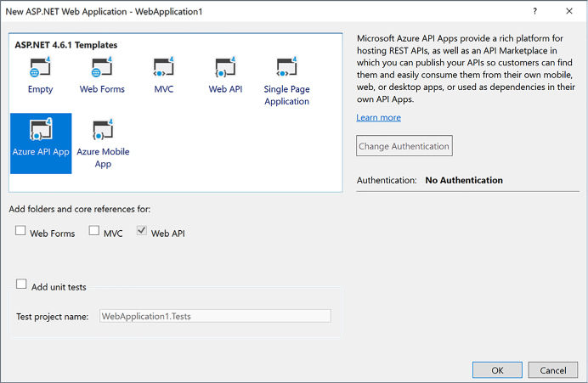
Task: Click the Change Authentication button
Action: (x=404, y=146)
